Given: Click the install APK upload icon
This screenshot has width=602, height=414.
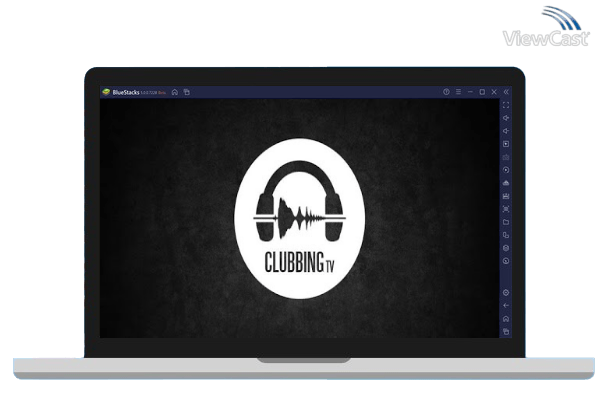Looking at the screenshot, I should click(x=506, y=183).
